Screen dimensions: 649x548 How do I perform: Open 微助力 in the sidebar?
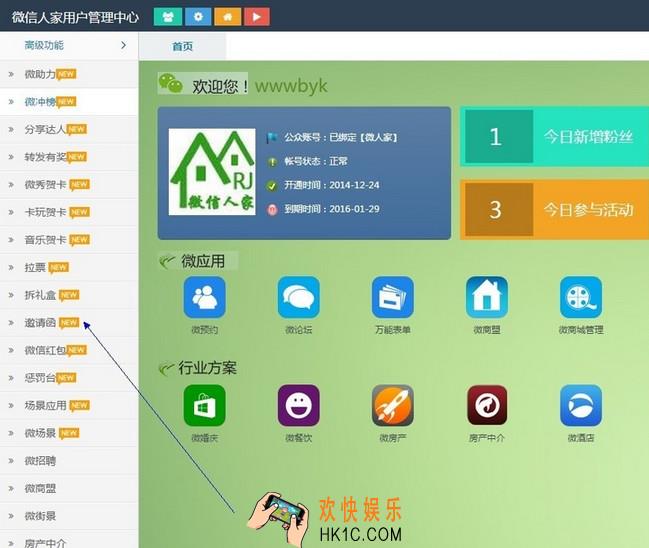[69, 74]
